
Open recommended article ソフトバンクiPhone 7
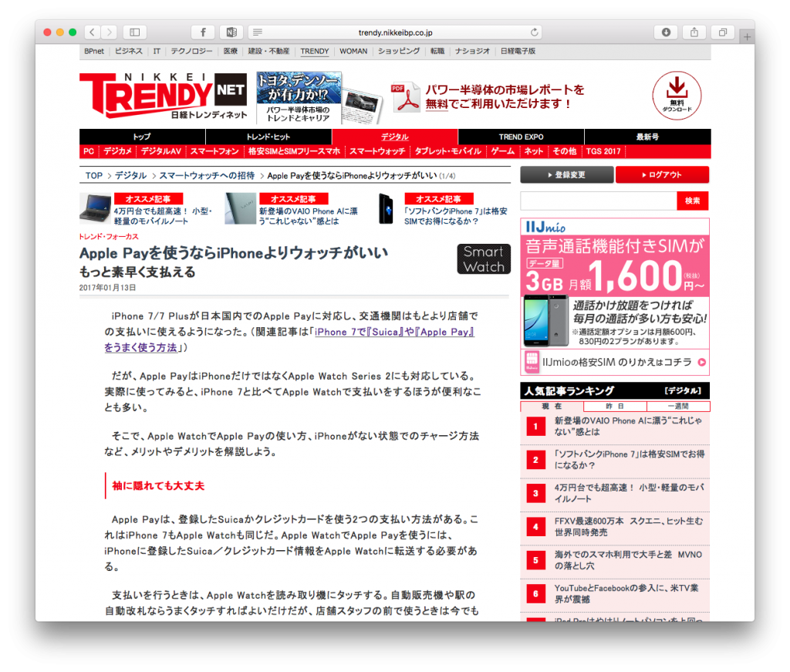(455, 216)
